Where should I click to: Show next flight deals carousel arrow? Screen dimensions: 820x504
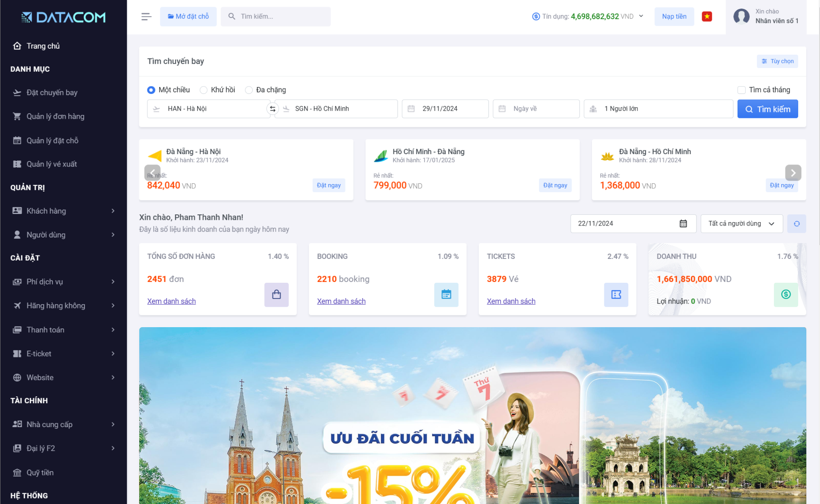(x=793, y=173)
